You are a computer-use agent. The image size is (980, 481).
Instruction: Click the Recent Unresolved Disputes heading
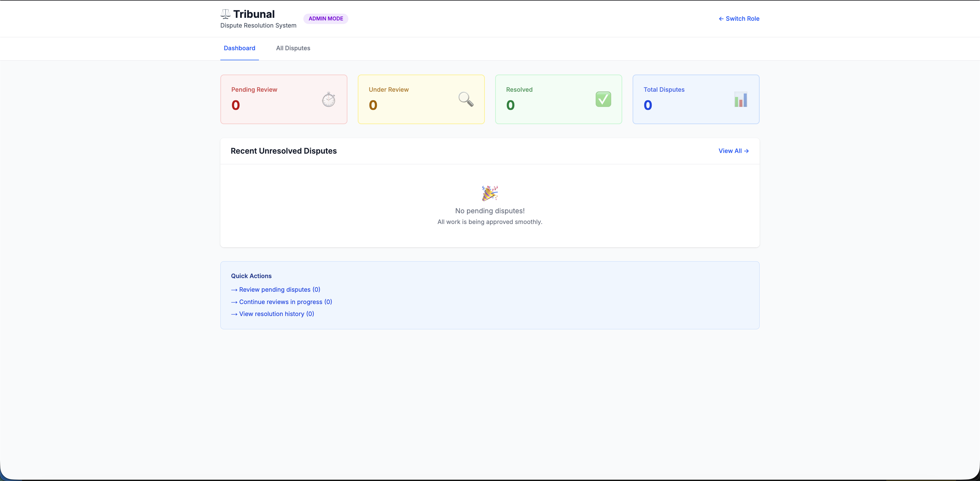tap(284, 151)
